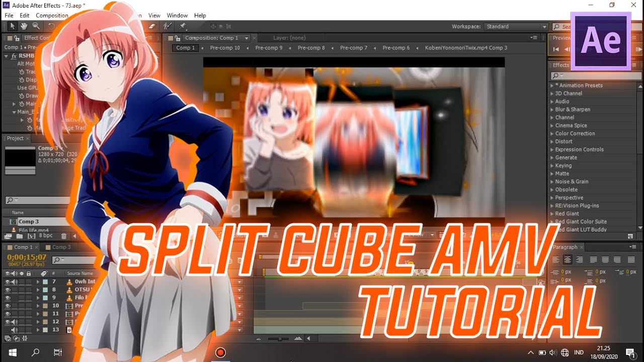Hide layer 8 with its eye toggle
Viewport: 644px width, 362px height.
pyautogui.click(x=8, y=290)
